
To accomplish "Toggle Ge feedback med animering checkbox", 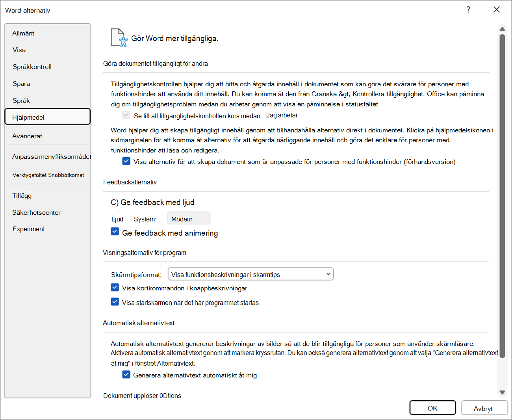I will [115, 232].
